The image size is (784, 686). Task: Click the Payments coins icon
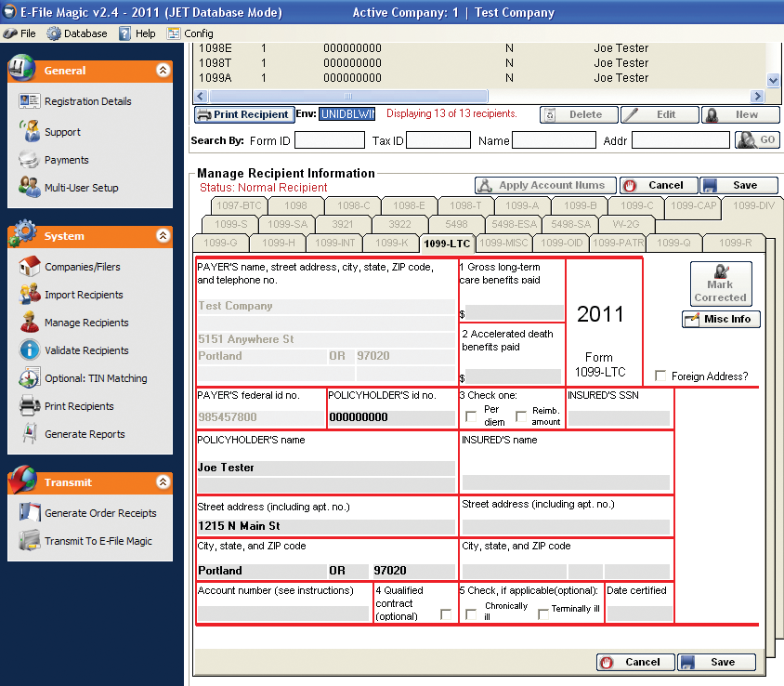pyautogui.click(x=29, y=160)
